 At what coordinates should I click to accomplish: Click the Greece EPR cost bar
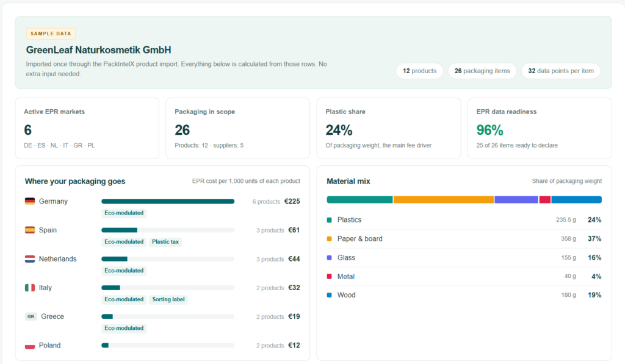[x=168, y=316]
